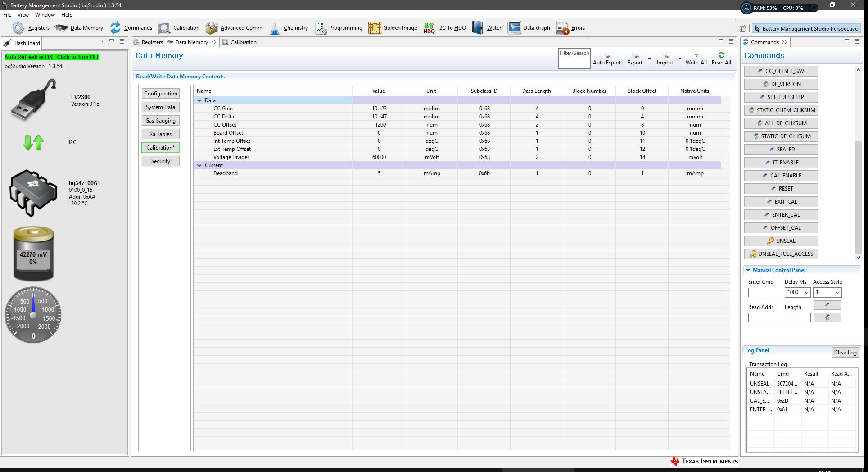This screenshot has height=472, width=868.
Task: Open the Import dropdown arrow
Action: (680, 59)
